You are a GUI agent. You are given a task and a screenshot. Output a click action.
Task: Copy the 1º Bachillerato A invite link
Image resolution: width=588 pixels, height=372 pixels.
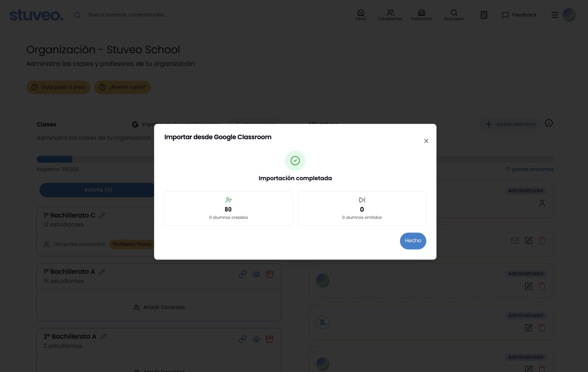[x=243, y=274]
